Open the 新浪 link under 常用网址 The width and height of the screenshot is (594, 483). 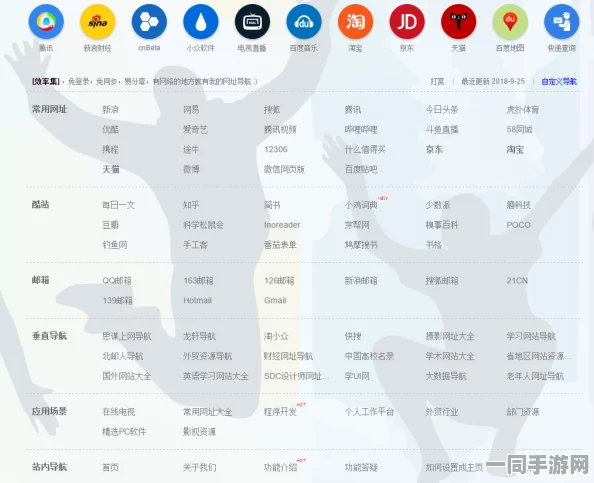110,110
